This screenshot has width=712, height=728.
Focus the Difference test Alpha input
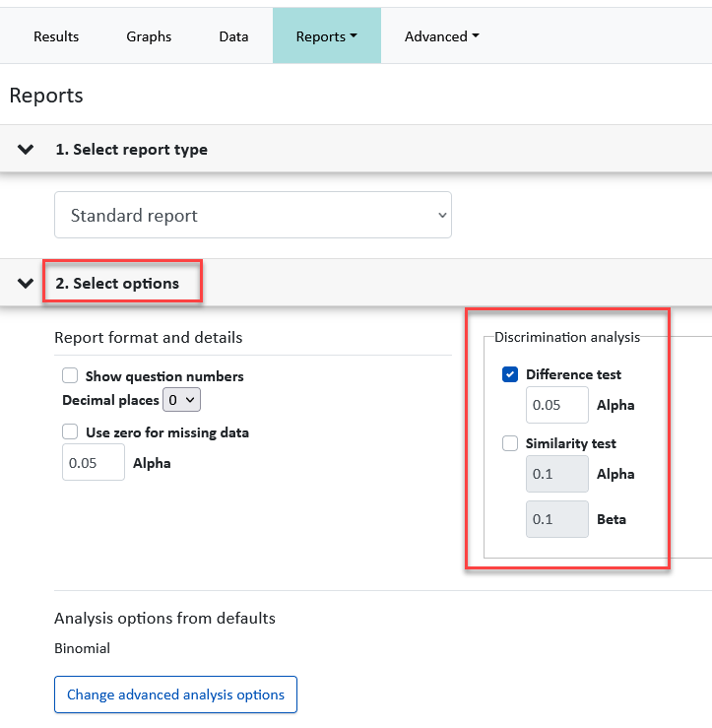[x=556, y=405]
